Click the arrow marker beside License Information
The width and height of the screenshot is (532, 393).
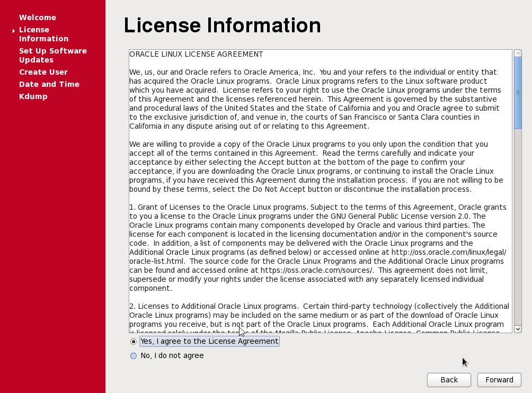coord(13,31)
